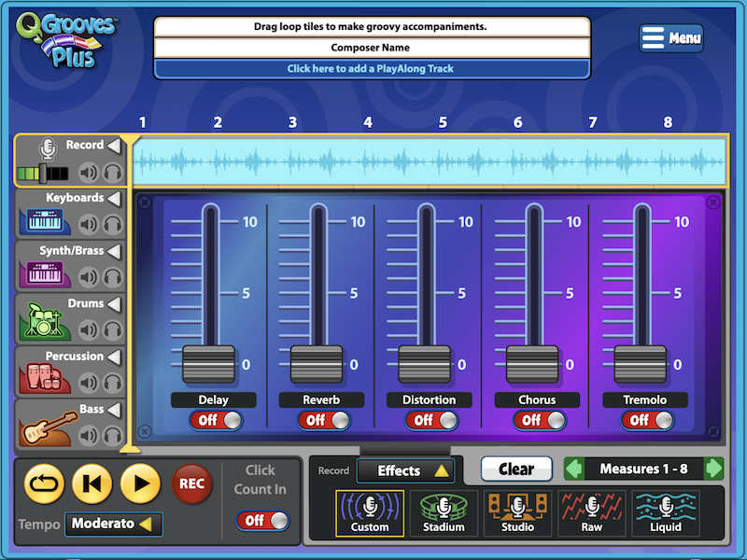Solo the Keyboards track headphones
The width and height of the screenshot is (747, 560).
(113, 224)
